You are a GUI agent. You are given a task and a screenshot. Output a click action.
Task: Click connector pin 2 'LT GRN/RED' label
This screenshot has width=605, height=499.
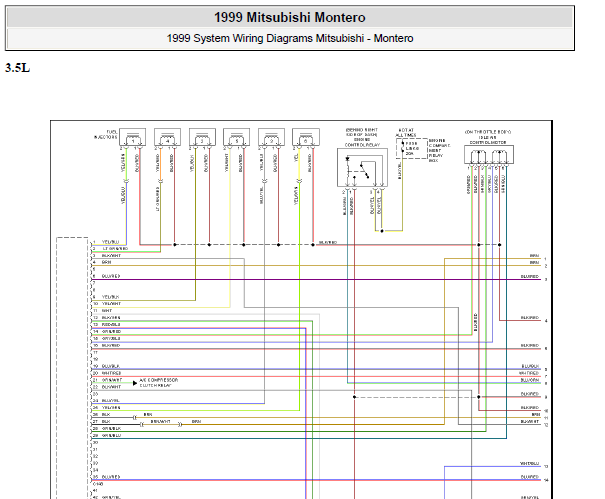tap(115, 249)
